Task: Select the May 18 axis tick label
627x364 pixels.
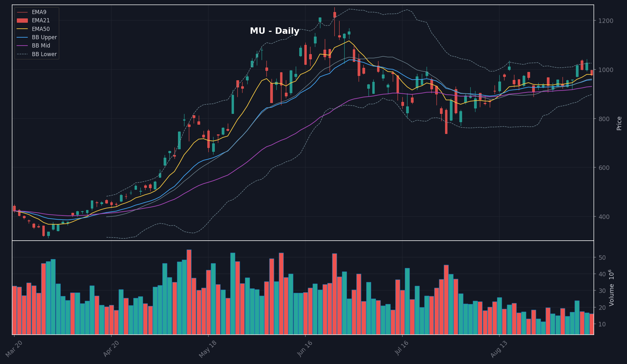Action: (x=208, y=349)
